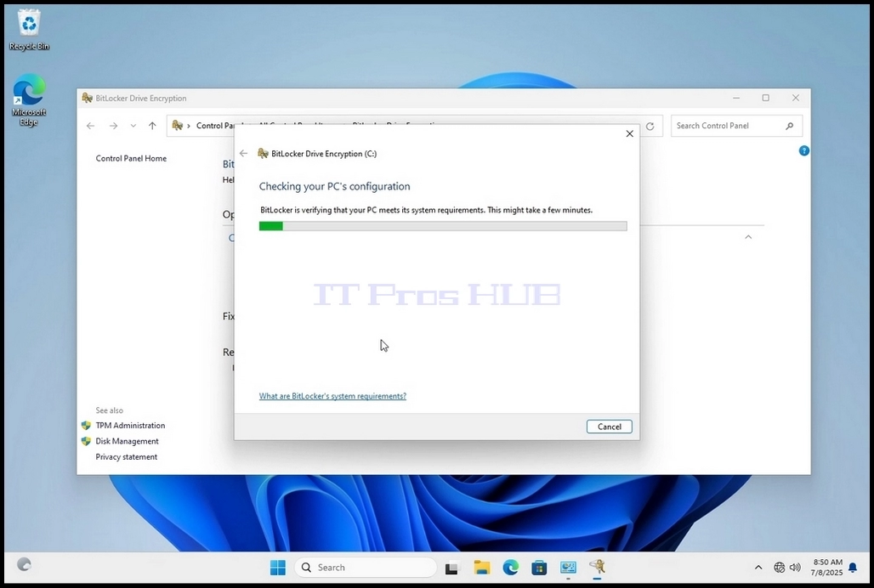The height and width of the screenshot is (588, 874).
Task: Open Control Panel help button
Action: 803,151
